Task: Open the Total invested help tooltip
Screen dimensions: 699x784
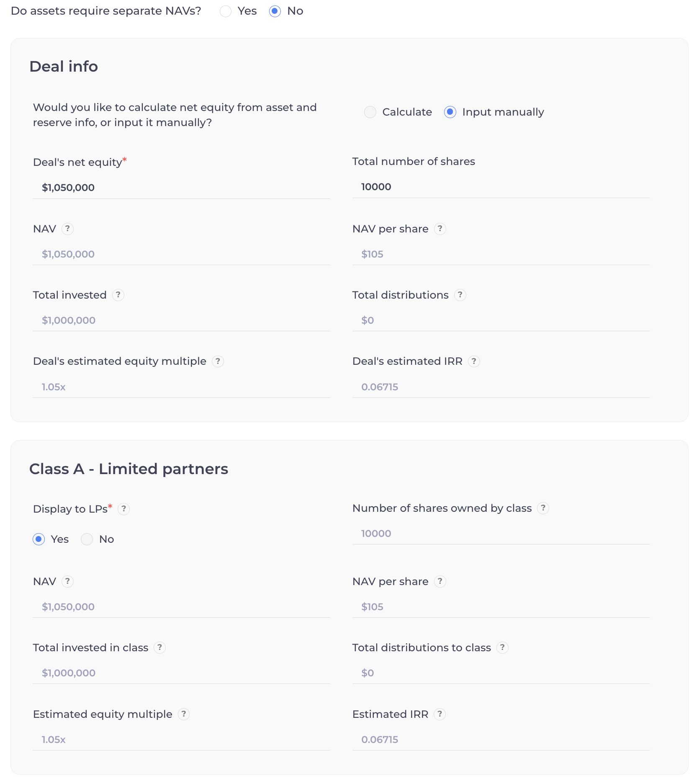Action: 118,295
